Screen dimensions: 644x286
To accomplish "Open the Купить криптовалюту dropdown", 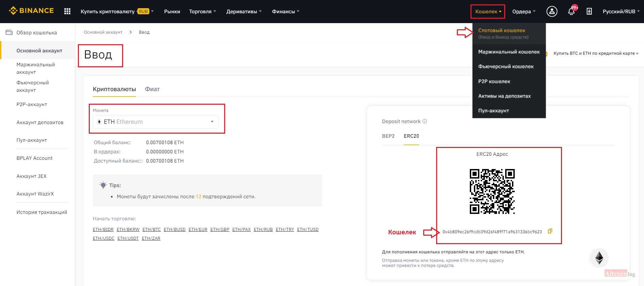I will click(117, 11).
